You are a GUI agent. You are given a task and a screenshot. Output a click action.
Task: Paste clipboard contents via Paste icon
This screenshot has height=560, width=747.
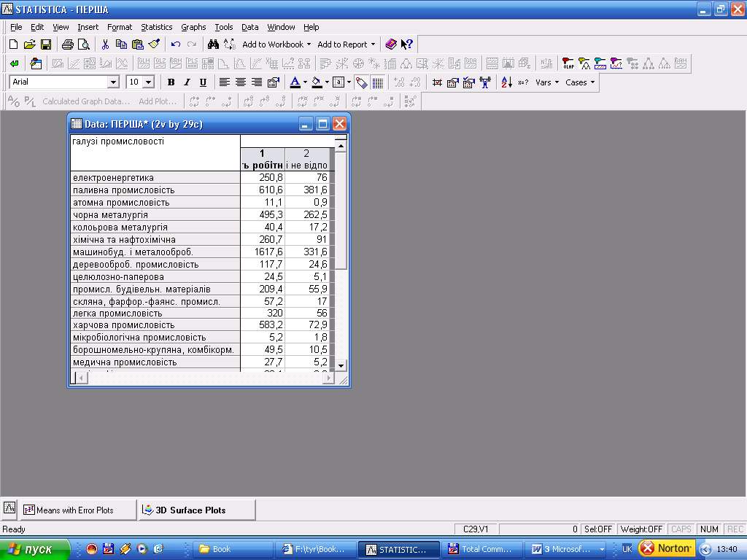click(x=137, y=44)
